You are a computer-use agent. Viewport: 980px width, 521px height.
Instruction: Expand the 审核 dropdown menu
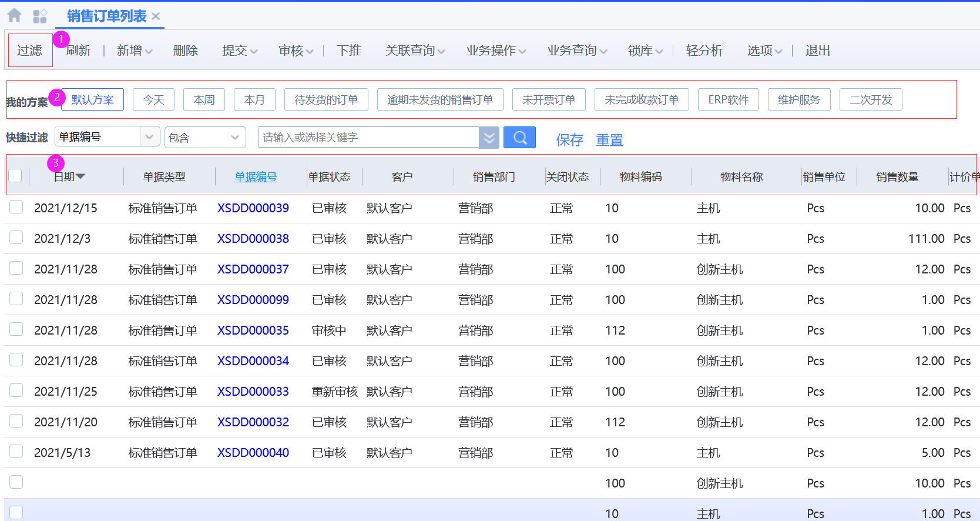(x=296, y=51)
